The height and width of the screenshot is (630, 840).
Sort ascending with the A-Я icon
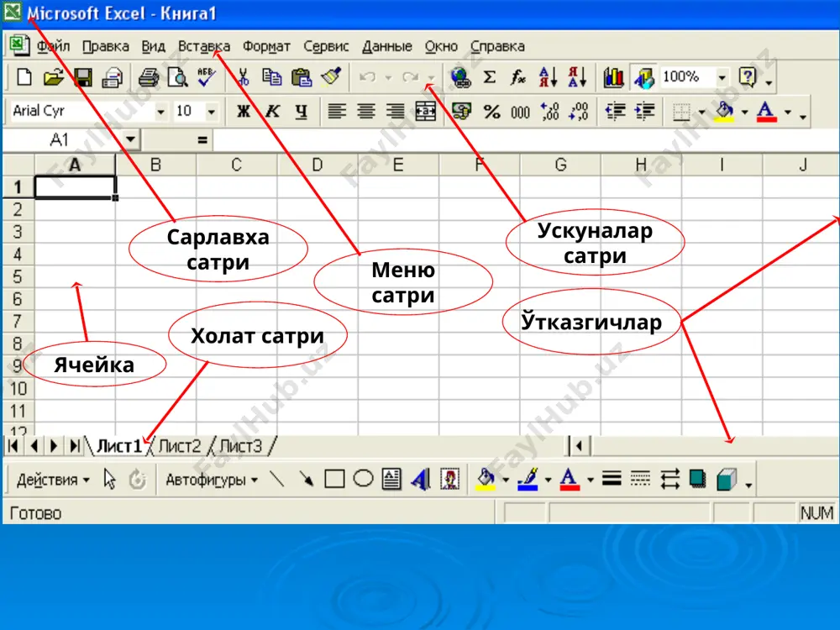548,77
